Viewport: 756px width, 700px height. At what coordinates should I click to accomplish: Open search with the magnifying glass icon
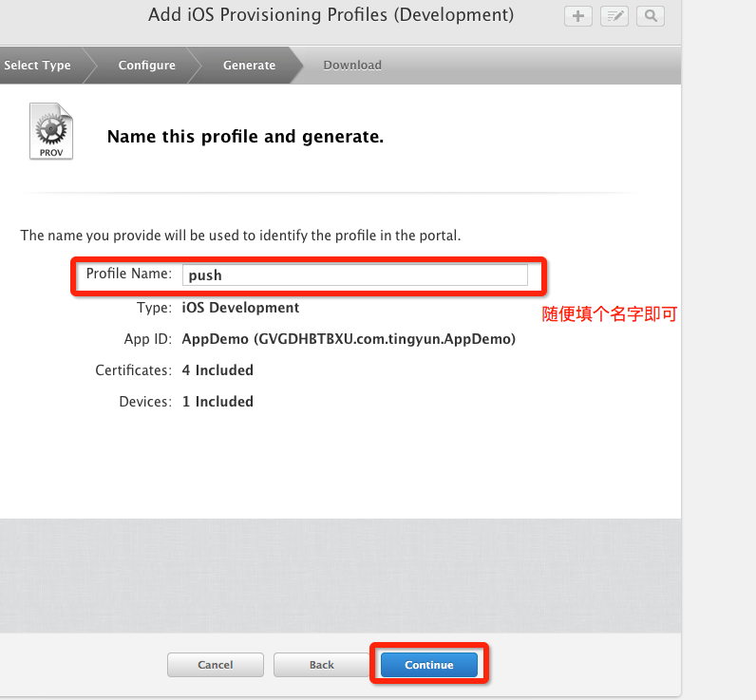[x=651, y=16]
